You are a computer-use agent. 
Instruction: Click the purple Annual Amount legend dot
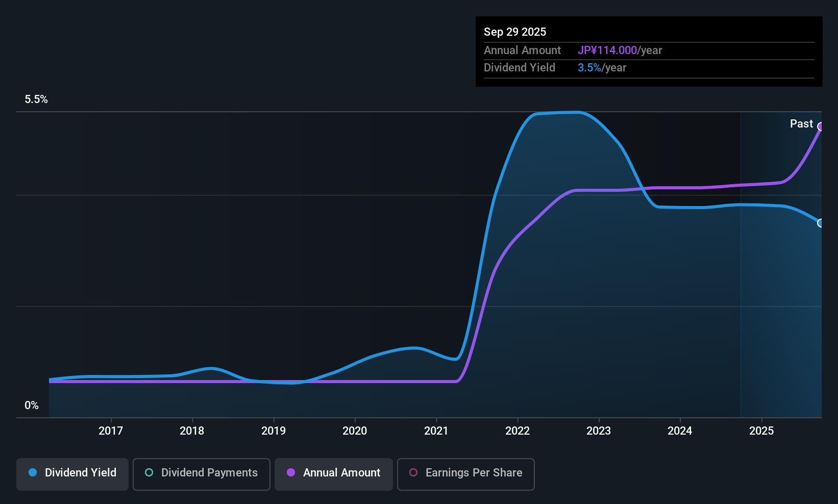coord(291,473)
